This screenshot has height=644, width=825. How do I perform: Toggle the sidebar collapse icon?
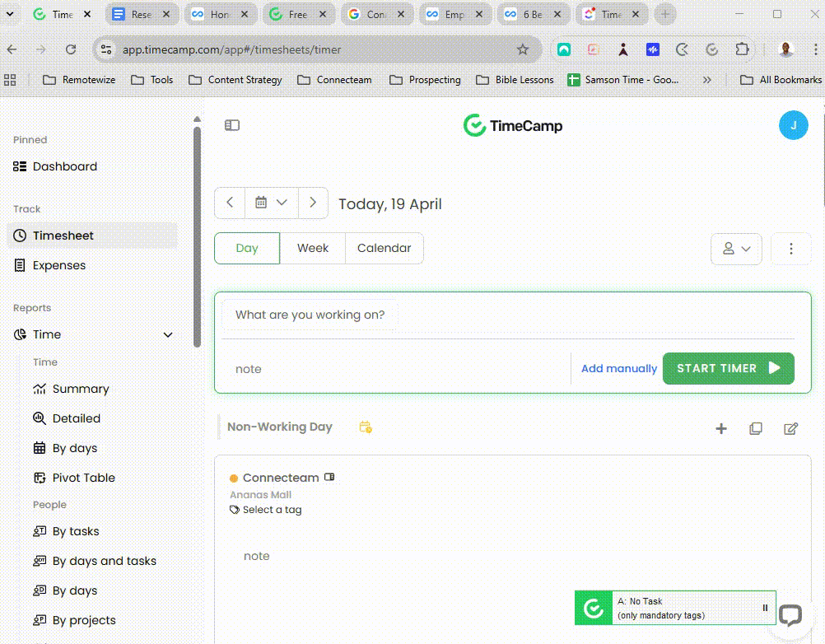232,125
